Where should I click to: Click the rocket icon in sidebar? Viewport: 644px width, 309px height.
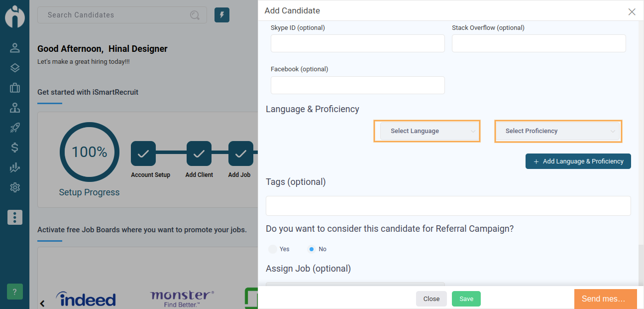click(x=14, y=128)
